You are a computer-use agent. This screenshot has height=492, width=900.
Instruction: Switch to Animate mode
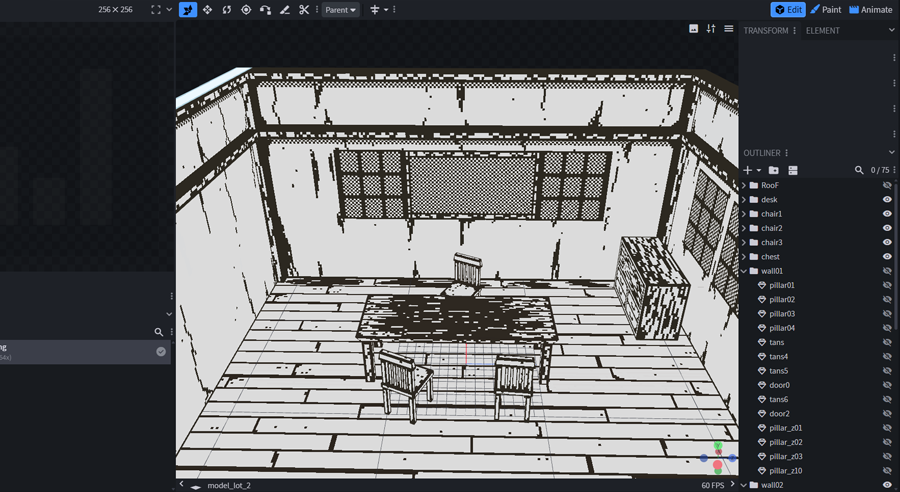870,10
